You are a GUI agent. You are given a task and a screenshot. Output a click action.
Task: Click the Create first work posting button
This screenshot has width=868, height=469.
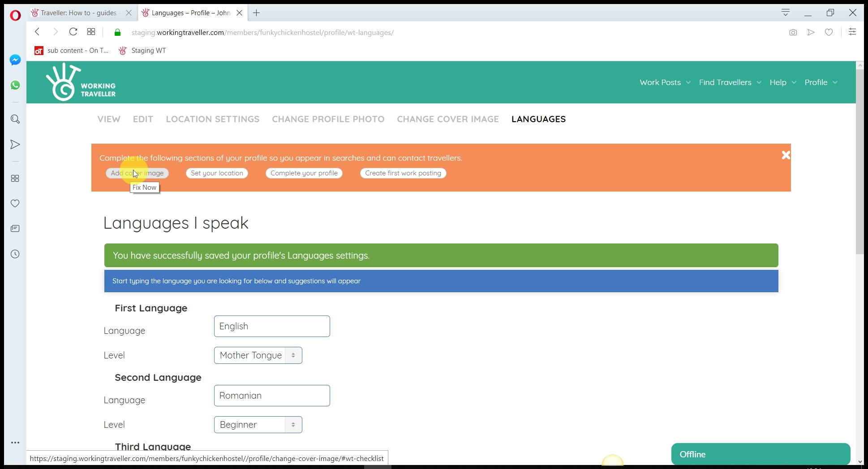[x=403, y=173]
